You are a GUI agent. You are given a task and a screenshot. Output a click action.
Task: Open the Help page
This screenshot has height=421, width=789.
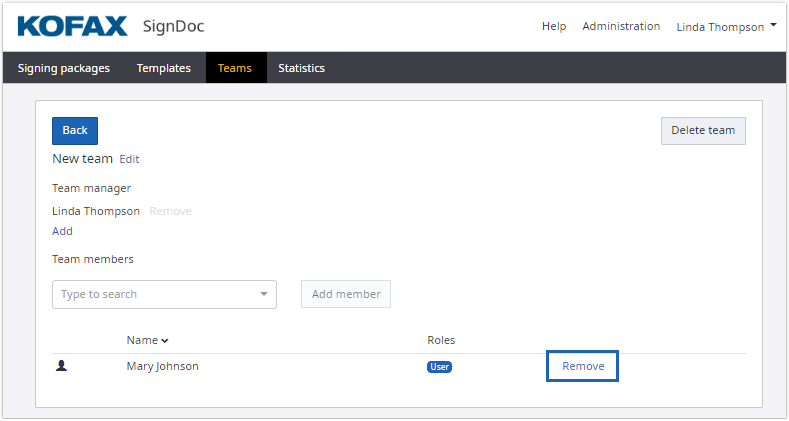[x=554, y=26]
